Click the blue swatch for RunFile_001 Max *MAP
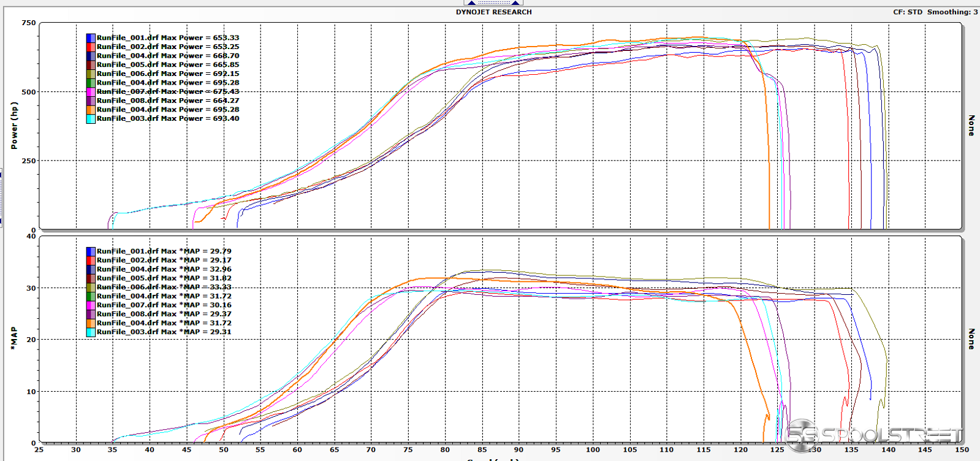This screenshot has height=461, width=980. tap(91, 251)
